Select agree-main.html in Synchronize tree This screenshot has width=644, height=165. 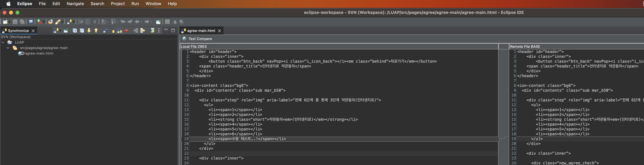click(39, 53)
